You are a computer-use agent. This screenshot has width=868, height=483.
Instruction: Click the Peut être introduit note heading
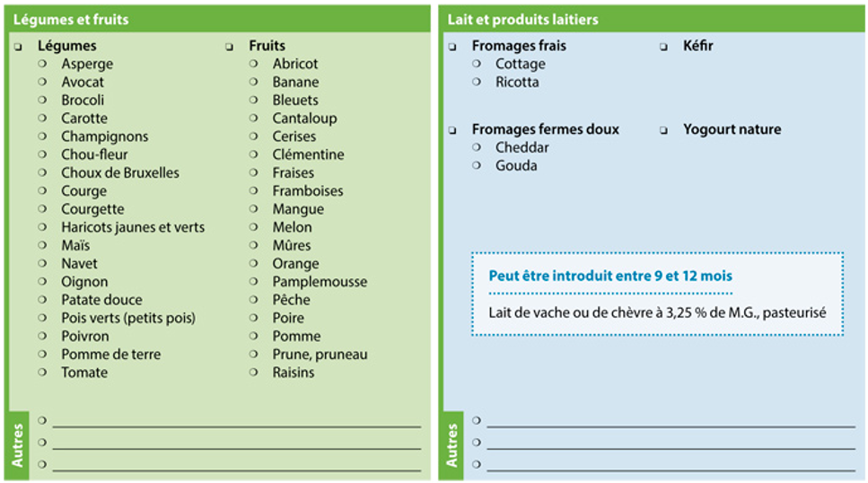point(610,276)
